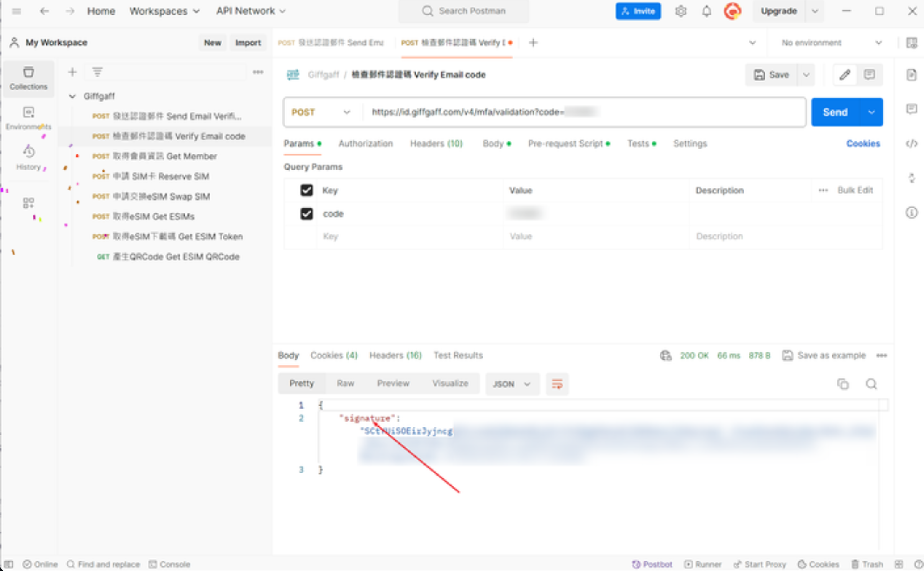Open the collections options ellipsis
924x571 pixels.
[258, 72]
